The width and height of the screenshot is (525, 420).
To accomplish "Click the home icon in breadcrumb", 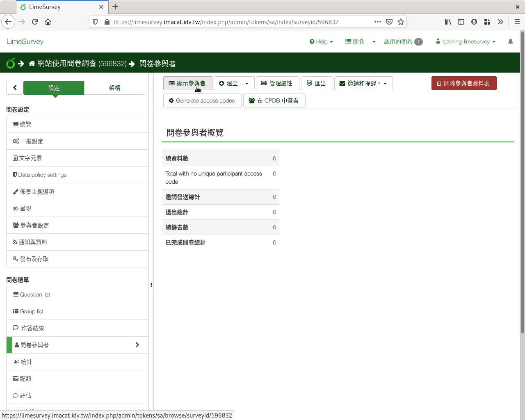I will click(32, 64).
